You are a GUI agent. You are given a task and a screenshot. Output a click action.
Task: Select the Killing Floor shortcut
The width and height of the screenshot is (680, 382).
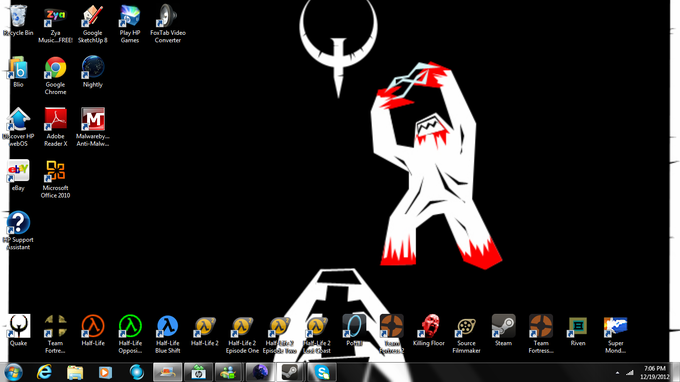pos(429,330)
